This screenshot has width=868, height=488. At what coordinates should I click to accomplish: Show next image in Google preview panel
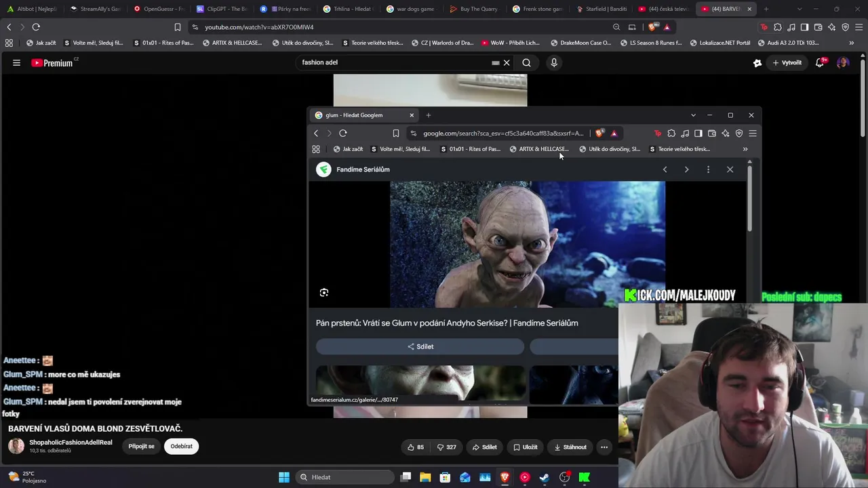[686, 169]
